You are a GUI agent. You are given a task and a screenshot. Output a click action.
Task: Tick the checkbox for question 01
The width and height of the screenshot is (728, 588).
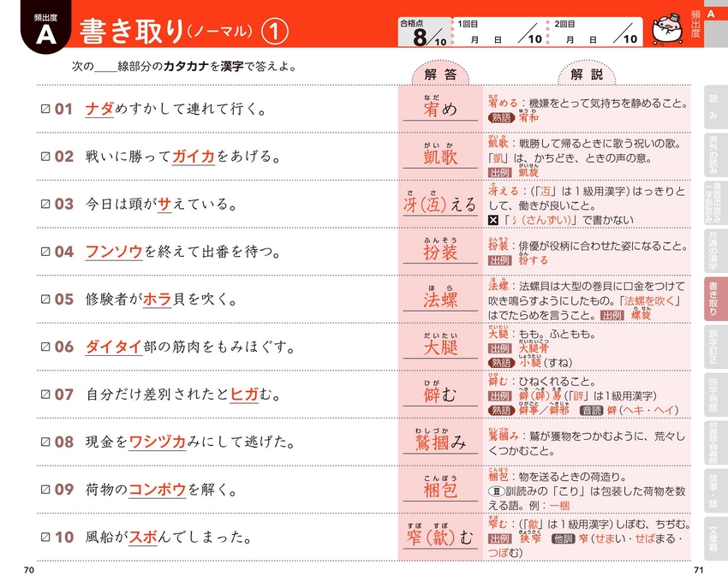pyautogui.click(x=45, y=109)
